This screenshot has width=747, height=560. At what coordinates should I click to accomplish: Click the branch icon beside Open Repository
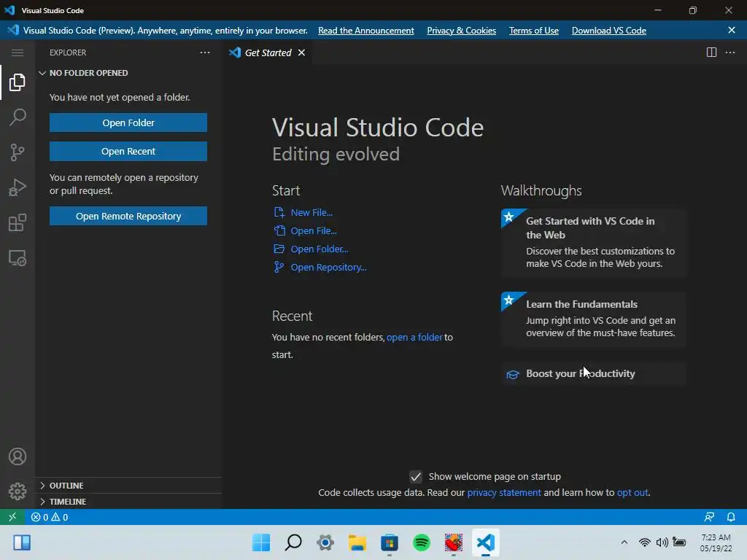(x=279, y=267)
